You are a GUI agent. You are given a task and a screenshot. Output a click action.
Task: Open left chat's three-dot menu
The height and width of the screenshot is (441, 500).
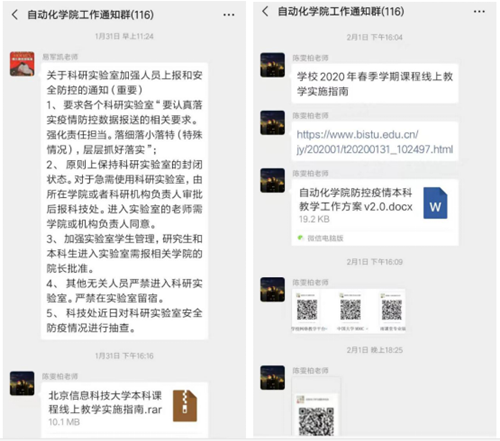(x=229, y=15)
